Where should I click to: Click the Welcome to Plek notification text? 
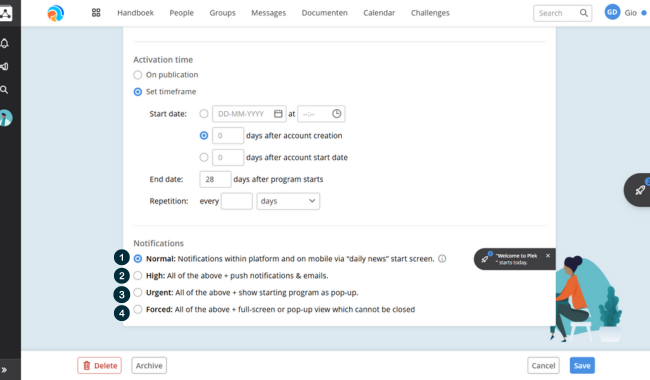pyautogui.click(x=516, y=259)
